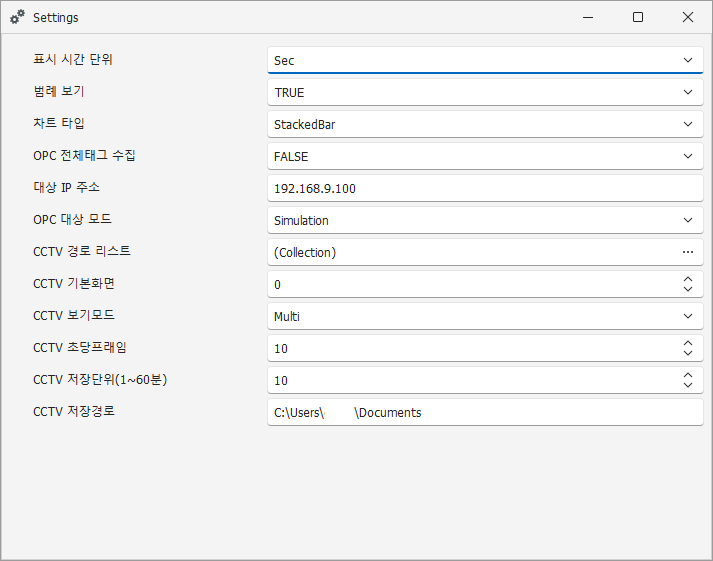Open the CCTV 보기모드 Multi dropdown
Screen dimensions: 713x561
click(485, 316)
